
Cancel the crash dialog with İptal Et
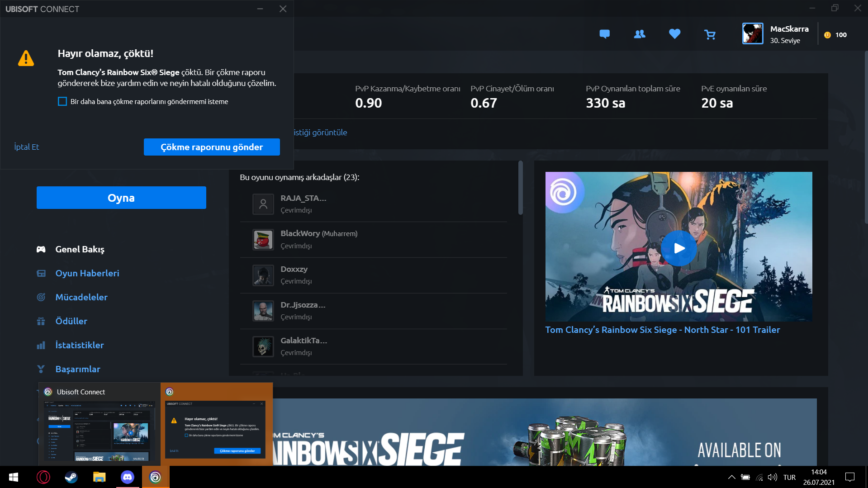point(27,147)
